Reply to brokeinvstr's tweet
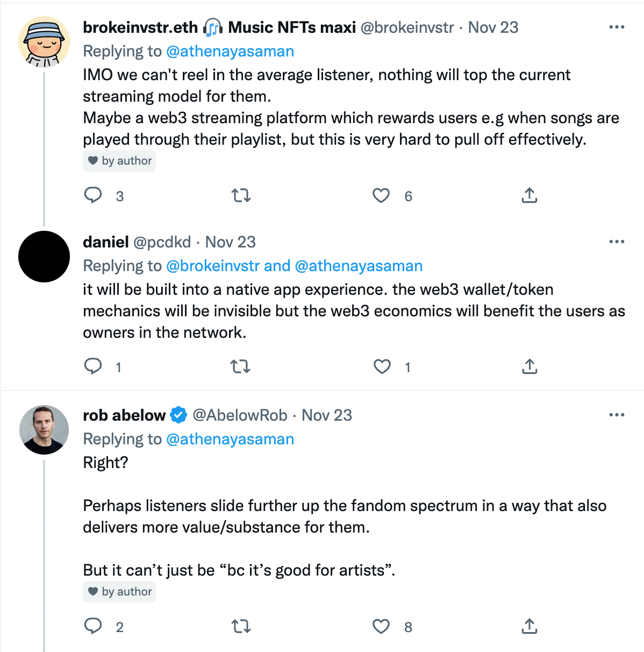Image resolution: width=644 pixels, height=652 pixels. click(94, 195)
